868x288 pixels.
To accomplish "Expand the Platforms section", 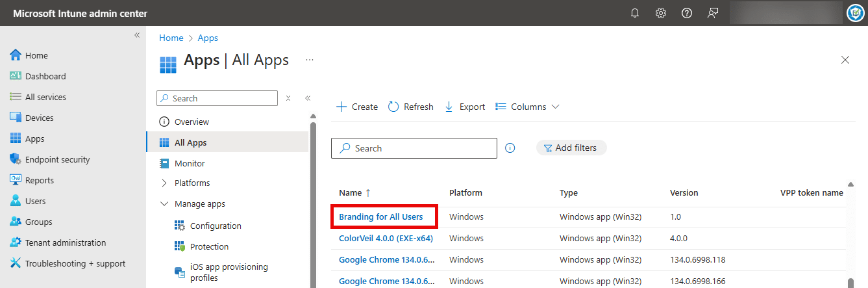I will coord(164,183).
